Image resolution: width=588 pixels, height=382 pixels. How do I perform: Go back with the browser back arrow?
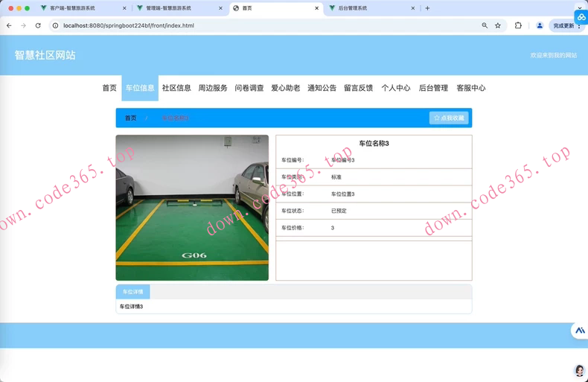click(x=9, y=25)
